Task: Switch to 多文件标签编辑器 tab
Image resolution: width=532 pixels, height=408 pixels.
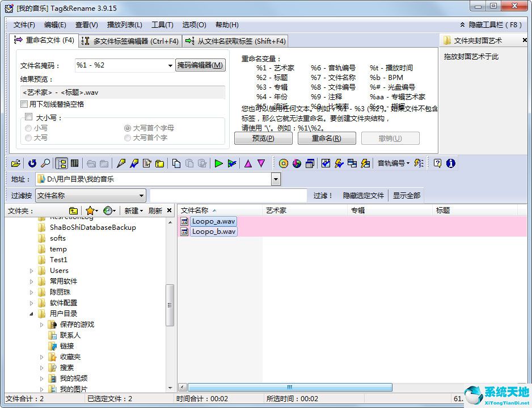Action: 130,41
